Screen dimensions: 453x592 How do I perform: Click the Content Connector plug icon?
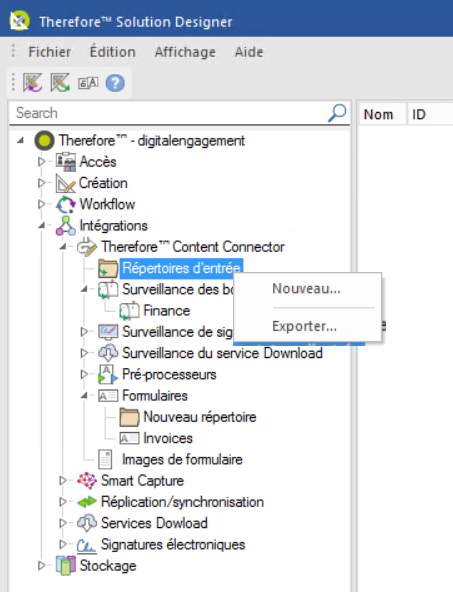87,247
